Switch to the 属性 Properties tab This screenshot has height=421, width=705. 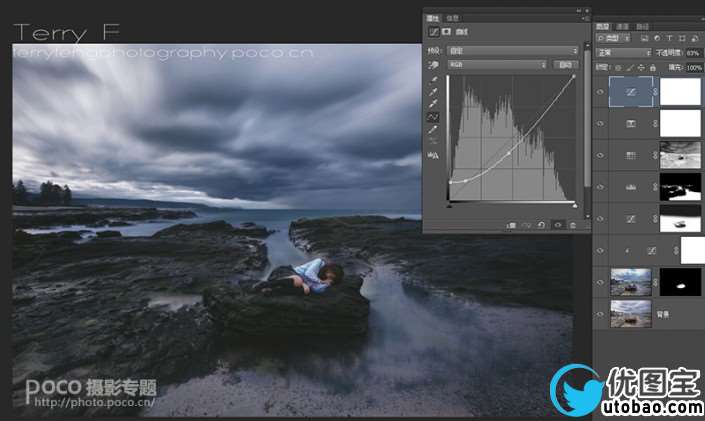tap(433, 18)
